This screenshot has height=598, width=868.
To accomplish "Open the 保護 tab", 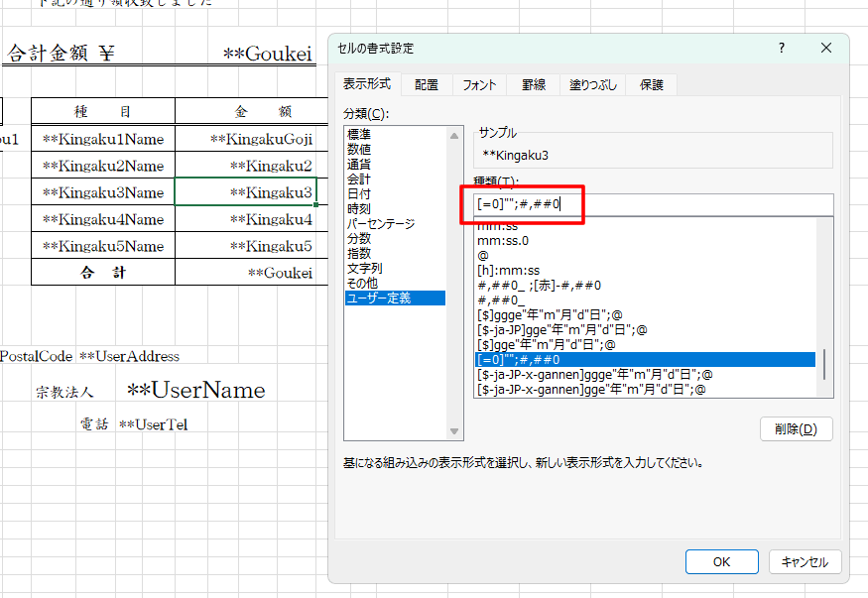I will point(651,84).
